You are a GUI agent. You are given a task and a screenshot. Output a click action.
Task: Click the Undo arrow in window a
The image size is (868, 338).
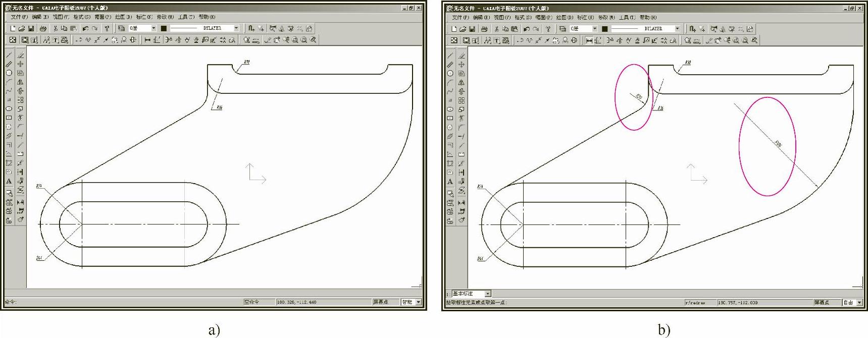[x=85, y=29]
